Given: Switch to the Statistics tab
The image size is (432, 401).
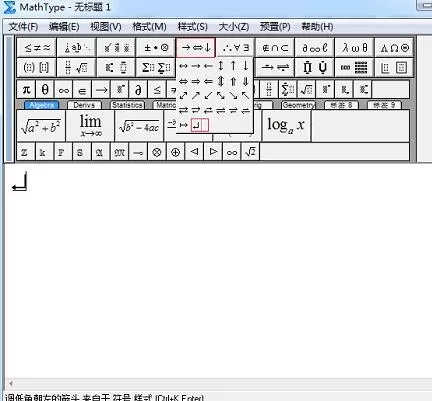Looking at the screenshot, I should [x=127, y=105].
